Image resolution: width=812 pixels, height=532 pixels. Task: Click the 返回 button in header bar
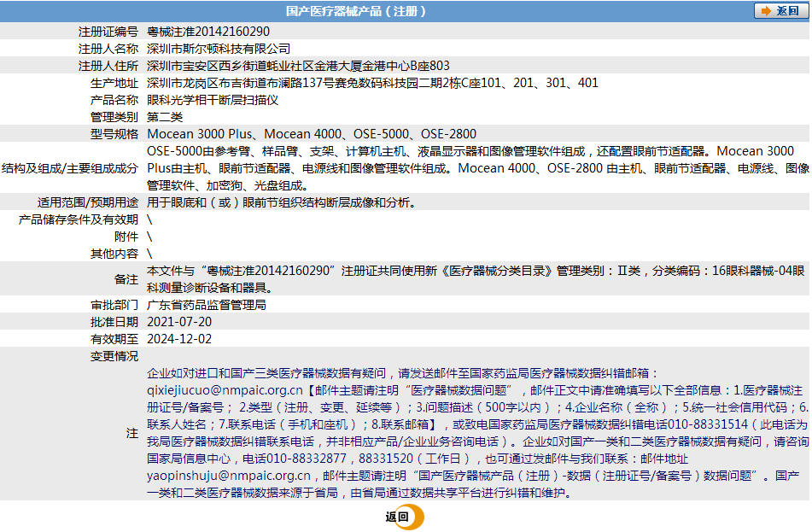coord(781,11)
